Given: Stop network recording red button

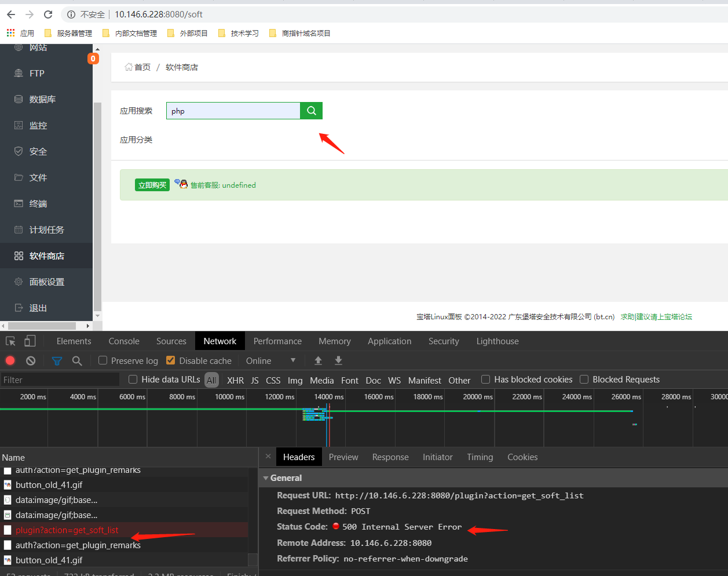Looking at the screenshot, I should [x=10, y=360].
